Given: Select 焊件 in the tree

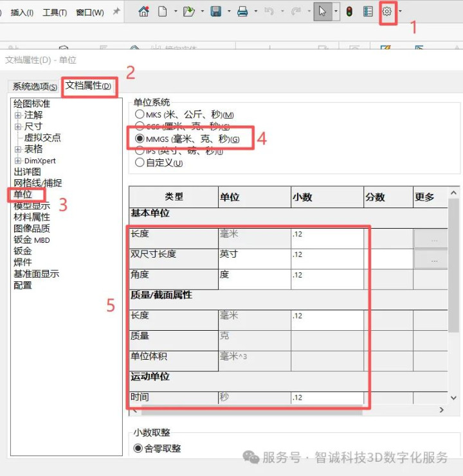Looking at the screenshot, I should point(23,263).
